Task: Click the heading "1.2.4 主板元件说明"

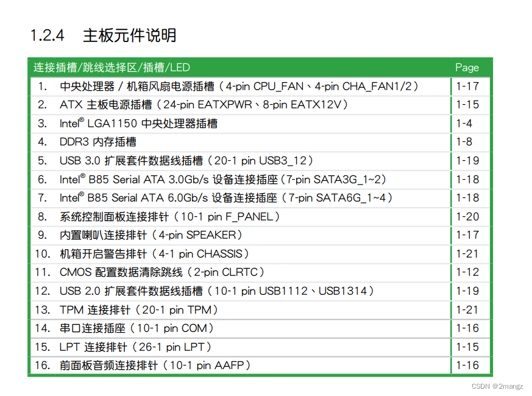Action: tap(103, 35)
